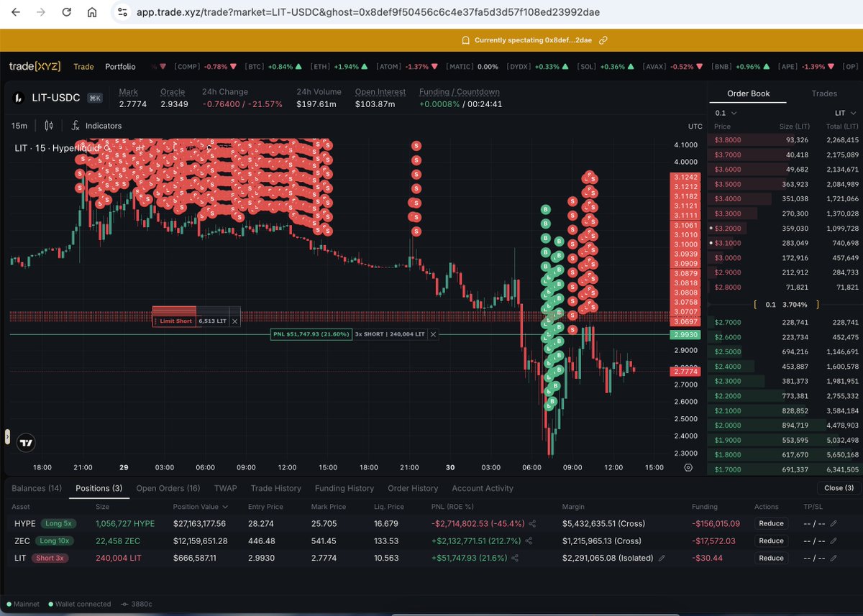Viewport: 863px width, 616px height.
Task: Edit HYPE TP/SL pencil icon
Action: click(x=834, y=524)
